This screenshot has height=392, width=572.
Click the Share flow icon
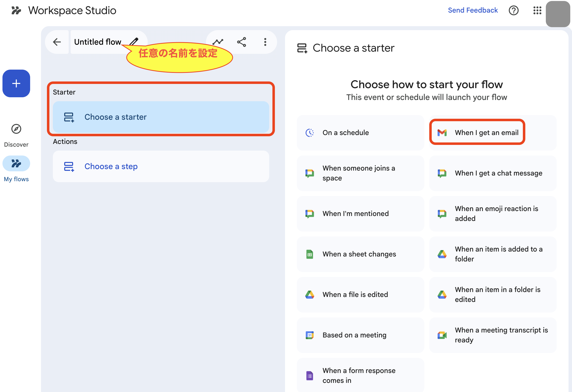coord(241,42)
